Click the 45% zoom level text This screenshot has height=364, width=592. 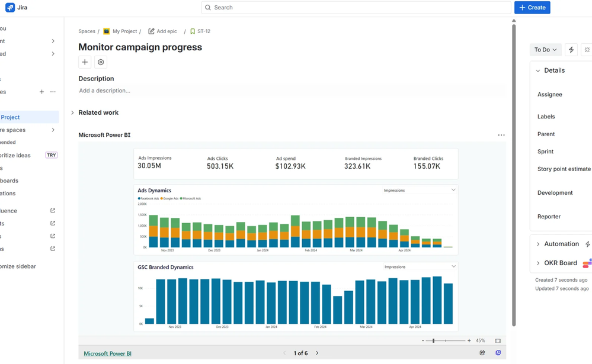click(x=480, y=340)
